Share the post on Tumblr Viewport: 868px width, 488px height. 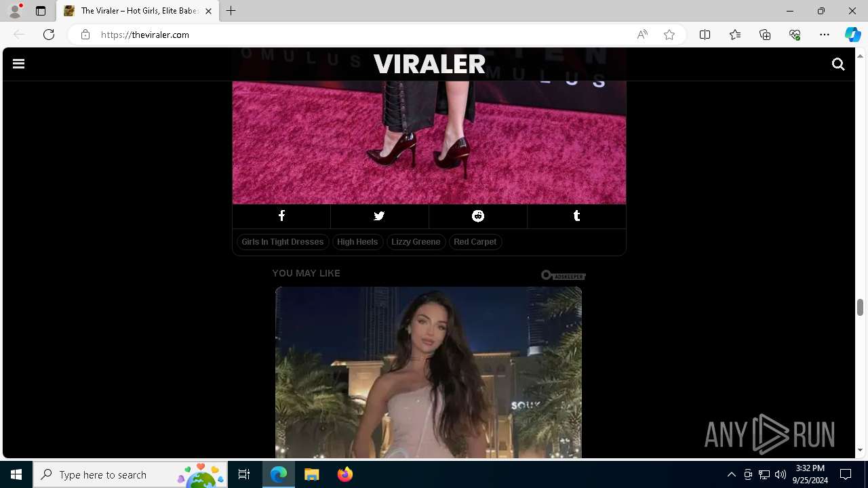(x=576, y=216)
